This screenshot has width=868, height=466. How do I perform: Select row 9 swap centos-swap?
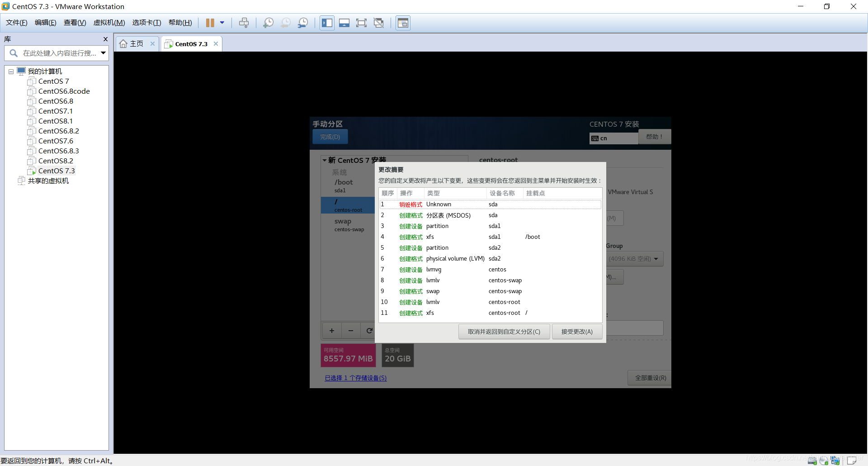491,291
